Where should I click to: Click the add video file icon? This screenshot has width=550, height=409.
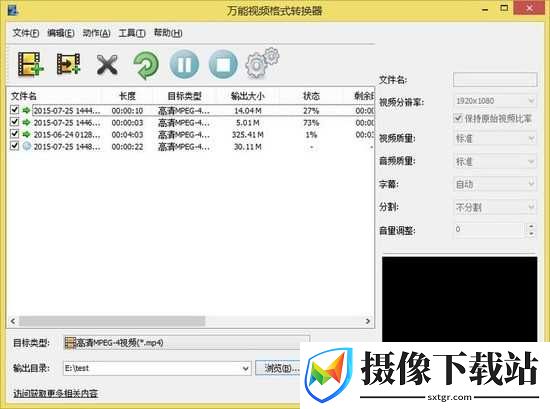[x=31, y=64]
